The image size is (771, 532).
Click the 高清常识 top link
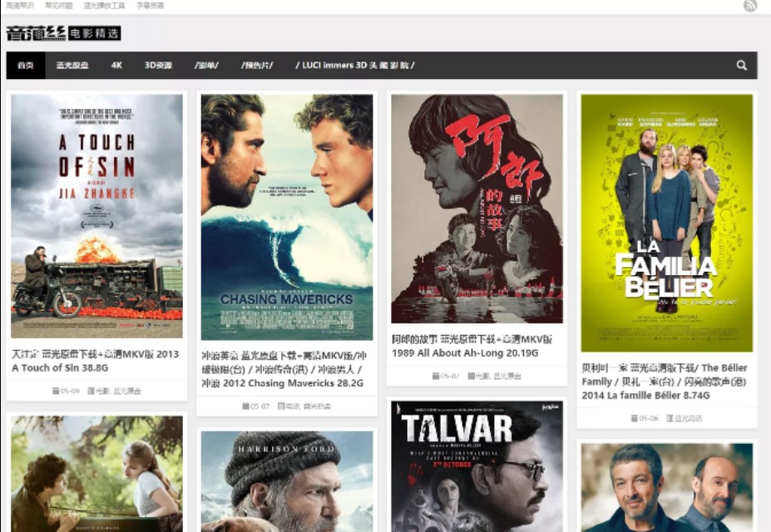click(20, 6)
